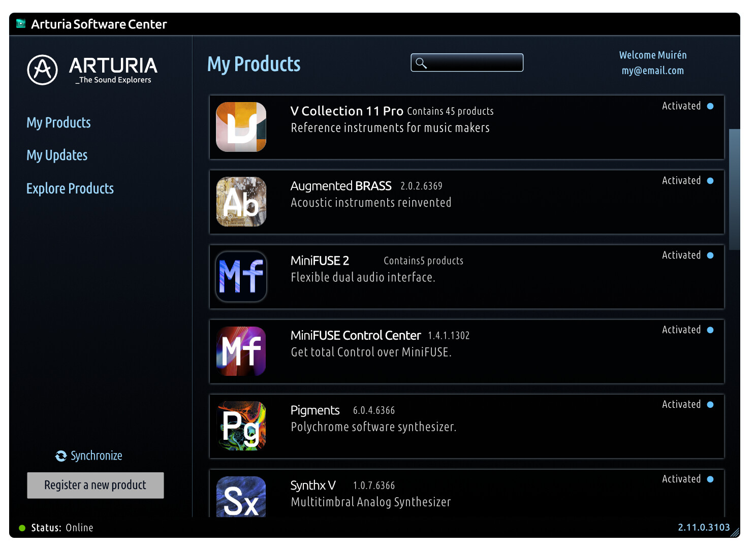The height and width of the screenshot is (549, 756).
Task: Click the Arturia logo in sidebar
Action: pyautogui.click(x=42, y=70)
